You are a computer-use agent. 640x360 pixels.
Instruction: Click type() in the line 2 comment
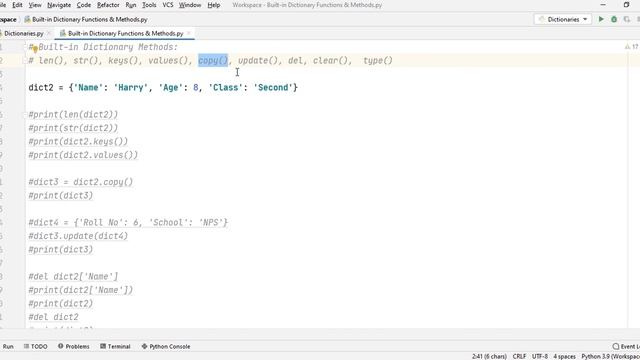378,61
